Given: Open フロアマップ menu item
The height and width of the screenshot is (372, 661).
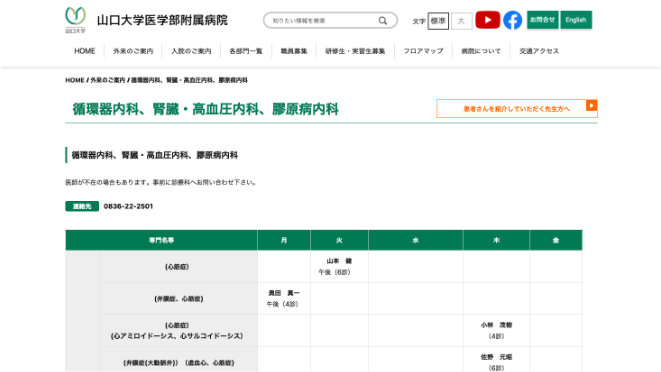Looking at the screenshot, I should 423,51.
